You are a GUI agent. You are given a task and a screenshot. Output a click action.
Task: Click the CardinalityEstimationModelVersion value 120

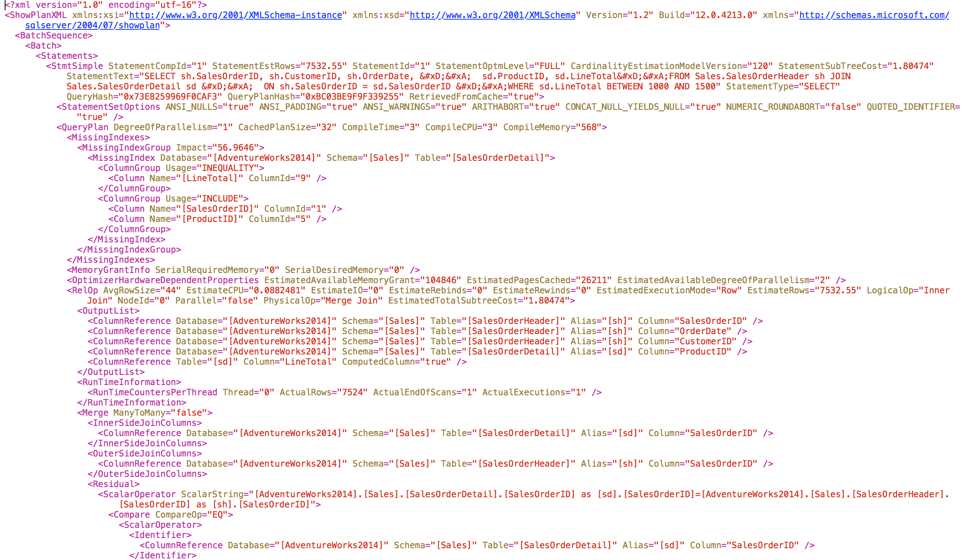760,66
